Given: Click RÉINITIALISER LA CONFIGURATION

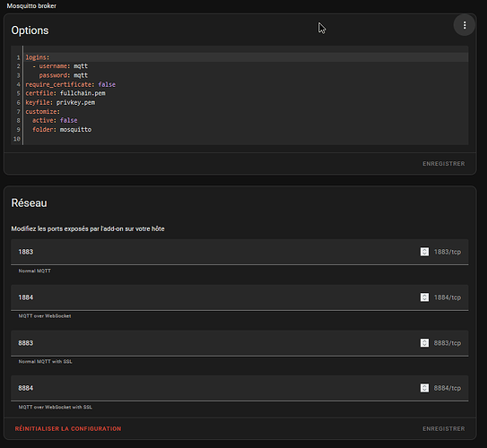Looking at the screenshot, I should [x=68, y=429].
